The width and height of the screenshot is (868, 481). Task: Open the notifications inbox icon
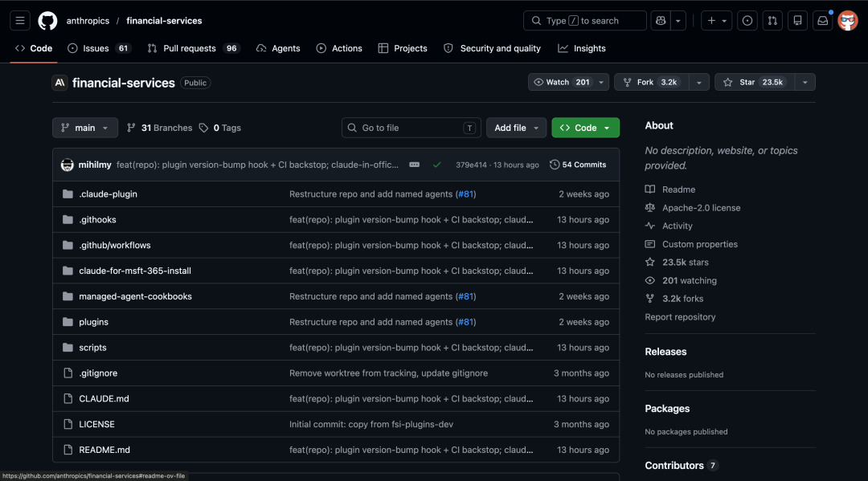point(823,21)
